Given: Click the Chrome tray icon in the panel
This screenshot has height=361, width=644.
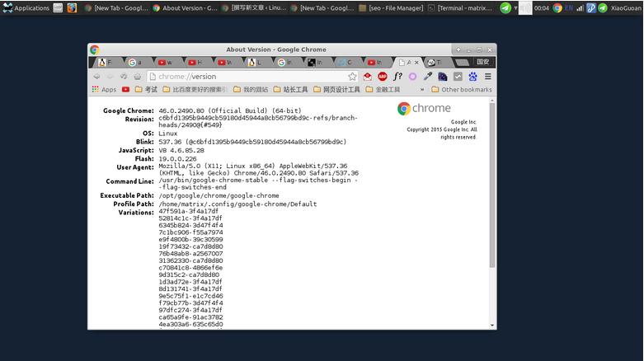Looking at the screenshot, I should [x=557, y=7].
